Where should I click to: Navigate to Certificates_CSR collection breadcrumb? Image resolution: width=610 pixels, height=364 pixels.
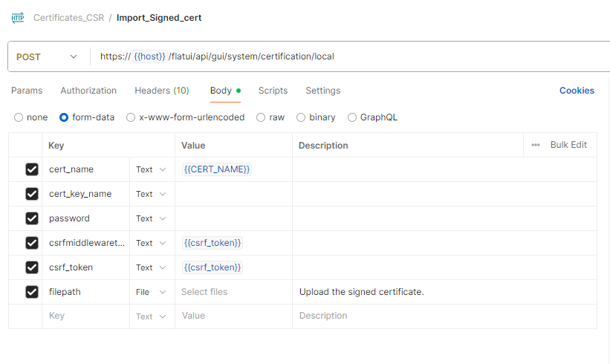(68, 17)
